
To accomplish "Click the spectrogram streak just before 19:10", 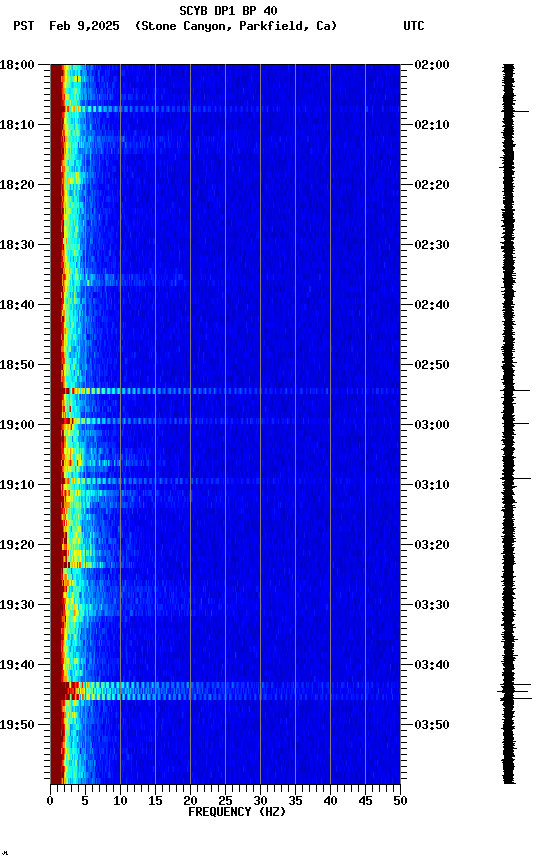I will (225, 481).
